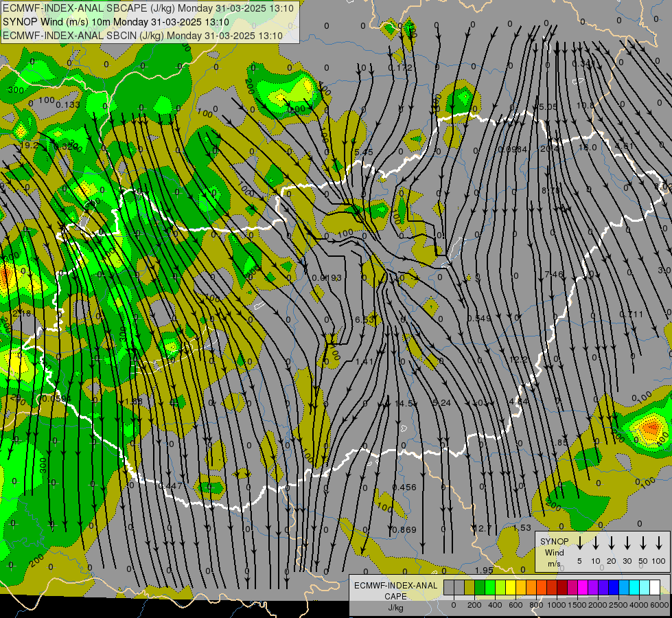
Task: Click the 20.4 value on the map
Action: click(549, 149)
